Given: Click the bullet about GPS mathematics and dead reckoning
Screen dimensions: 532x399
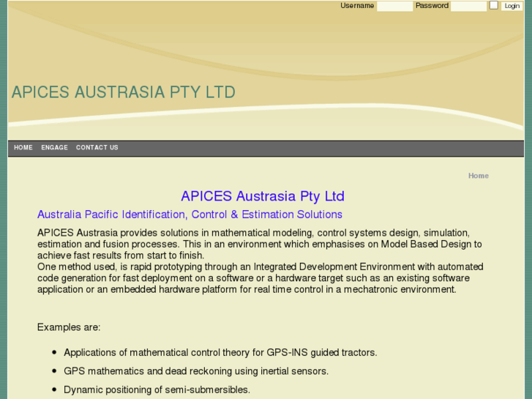Looking at the screenshot, I should click(x=196, y=371).
